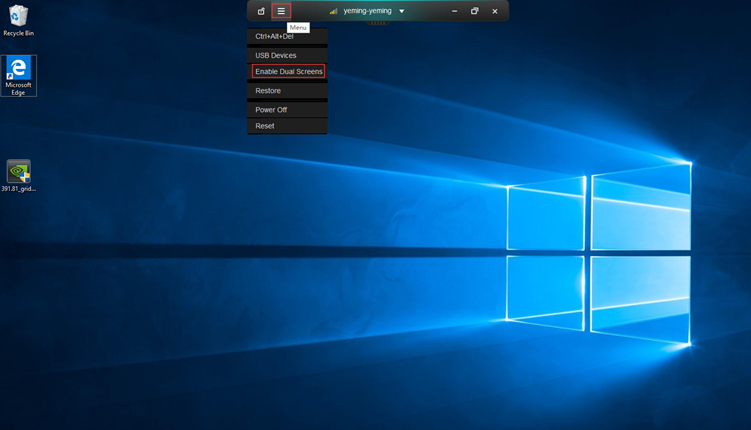Click the signal strength icon
The width and height of the screenshot is (751, 430).
pyautogui.click(x=333, y=11)
